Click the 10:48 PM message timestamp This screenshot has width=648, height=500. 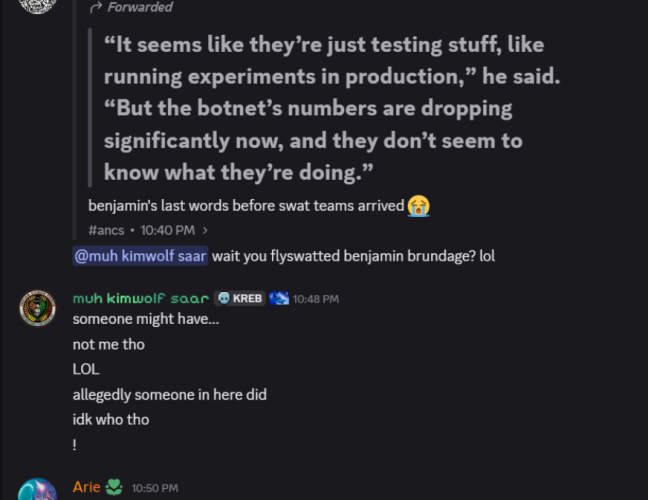coord(316,299)
